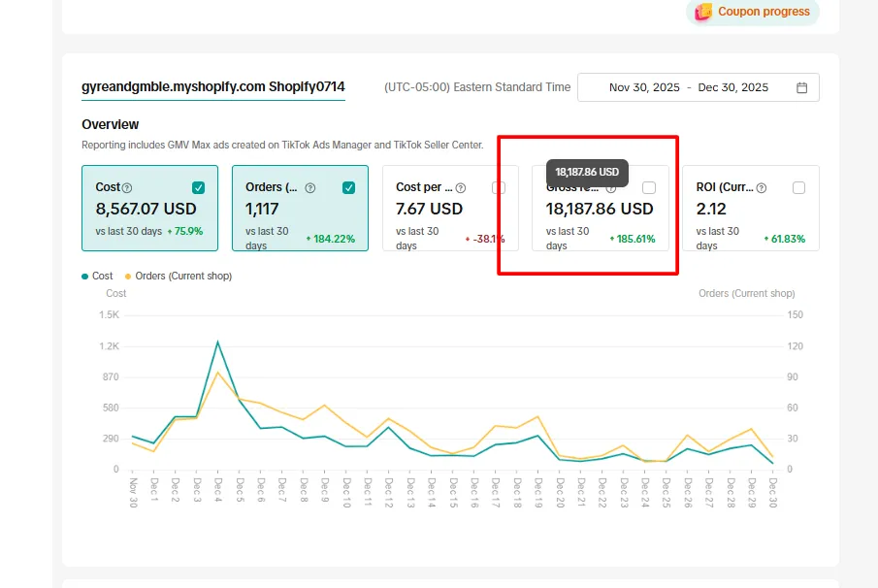Enable the Cost per order checkbox
The image size is (878, 588).
pos(499,187)
